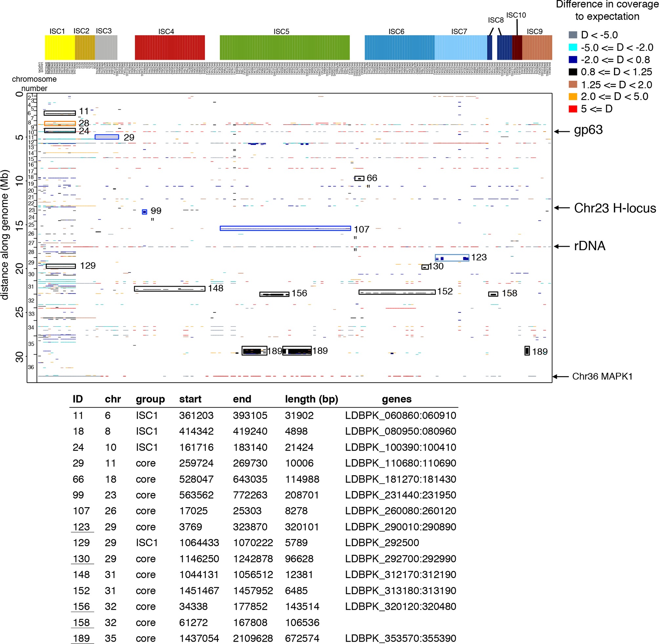The image size is (659, 644).
Task: Click the blue box labeled 123
Action: 452,258
